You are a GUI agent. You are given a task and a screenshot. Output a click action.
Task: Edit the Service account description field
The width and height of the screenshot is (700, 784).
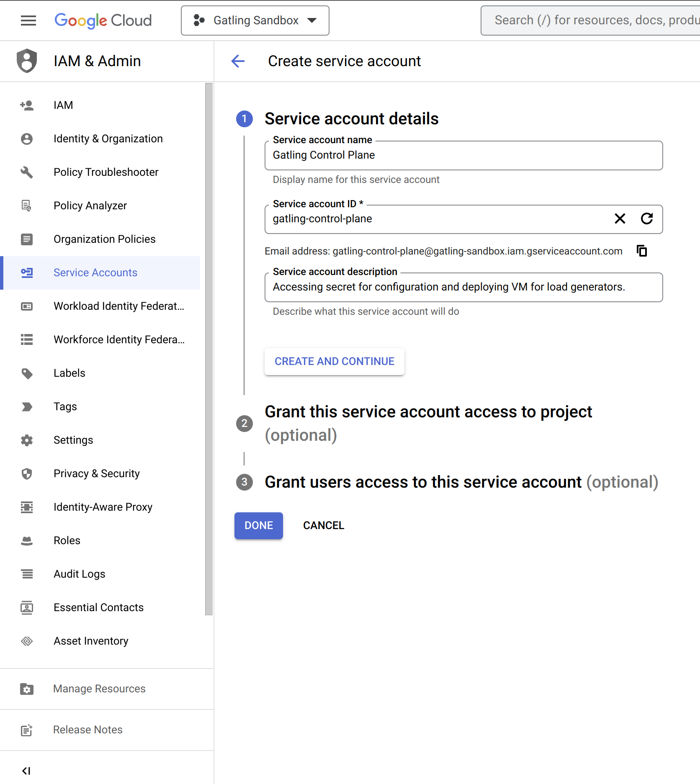point(463,287)
